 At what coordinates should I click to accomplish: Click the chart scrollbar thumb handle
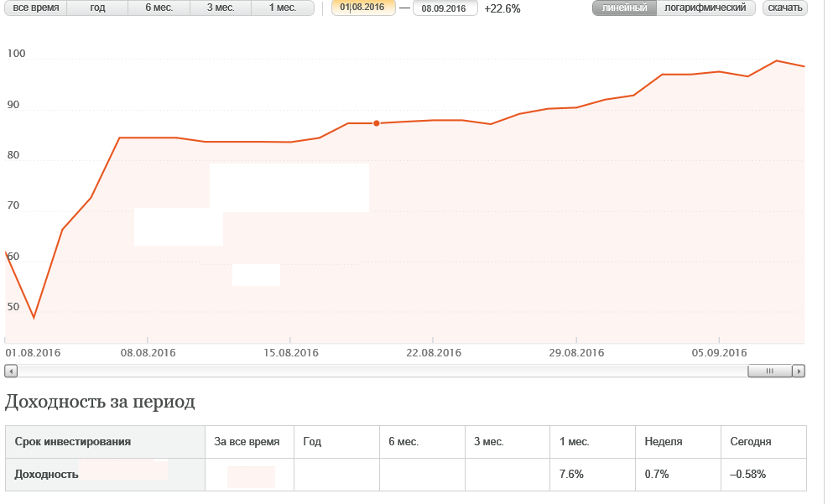[770, 372]
